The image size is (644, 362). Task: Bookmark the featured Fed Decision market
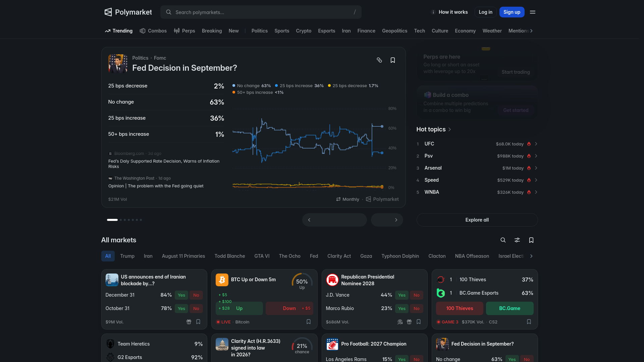tap(393, 60)
